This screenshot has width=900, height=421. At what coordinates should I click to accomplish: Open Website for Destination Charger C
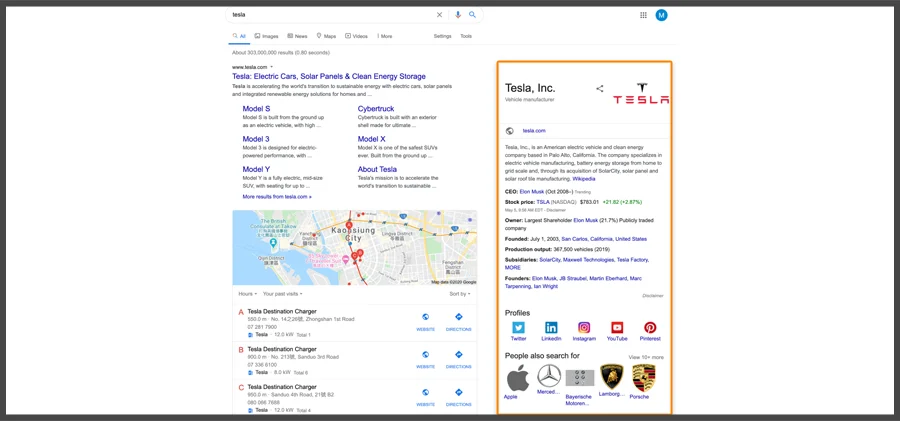click(425, 397)
